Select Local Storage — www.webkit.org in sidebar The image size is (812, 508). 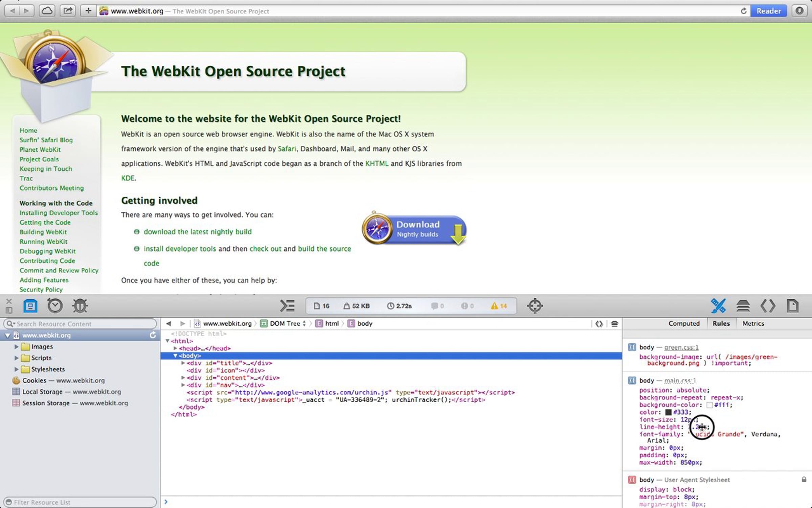coord(80,391)
